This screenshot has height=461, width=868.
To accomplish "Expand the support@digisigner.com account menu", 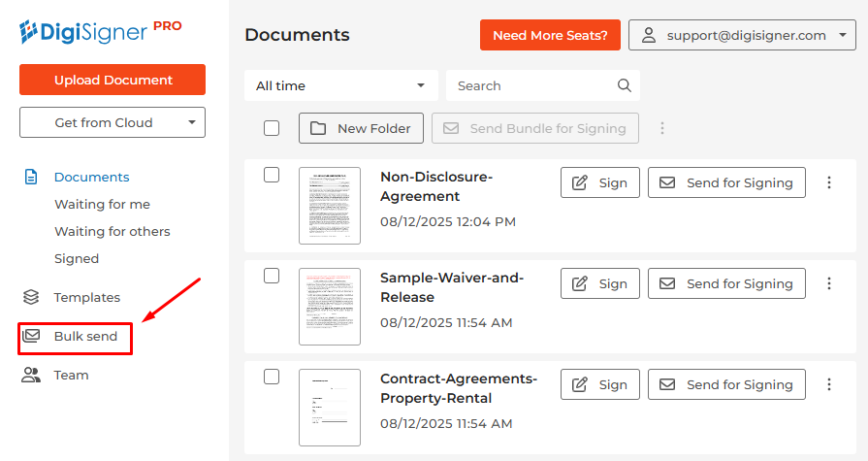I will point(742,35).
